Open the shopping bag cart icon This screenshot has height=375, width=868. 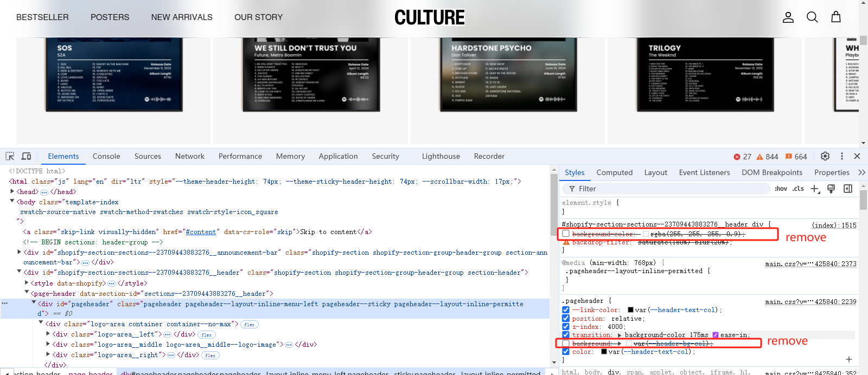coord(836,17)
